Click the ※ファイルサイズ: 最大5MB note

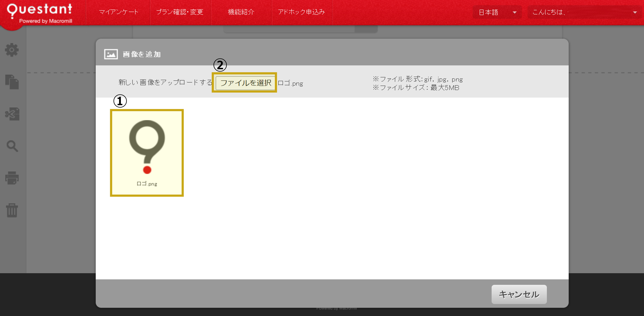click(x=416, y=88)
